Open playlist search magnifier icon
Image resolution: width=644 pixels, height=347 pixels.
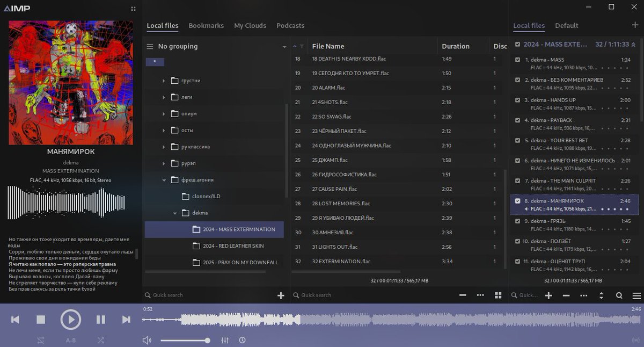coord(619,295)
